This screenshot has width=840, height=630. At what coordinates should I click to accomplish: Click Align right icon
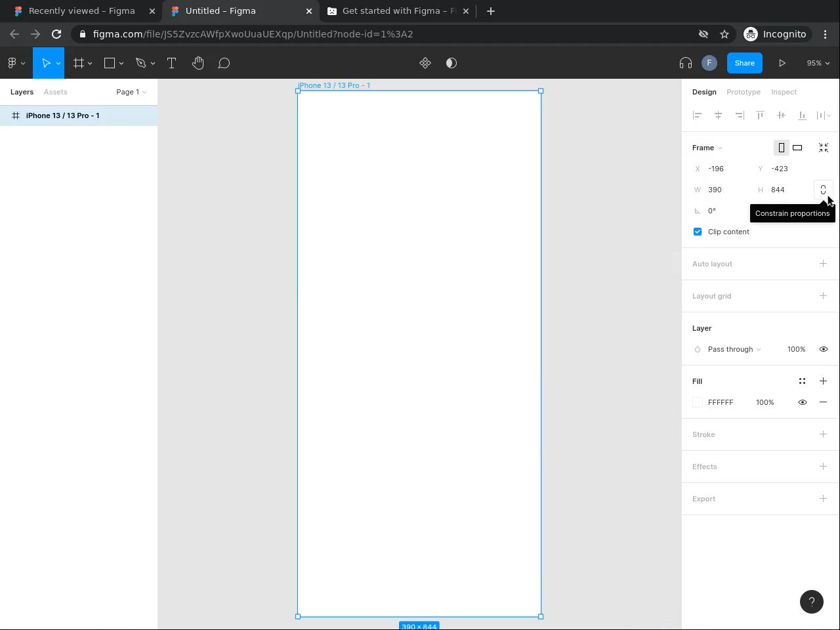click(740, 115)
